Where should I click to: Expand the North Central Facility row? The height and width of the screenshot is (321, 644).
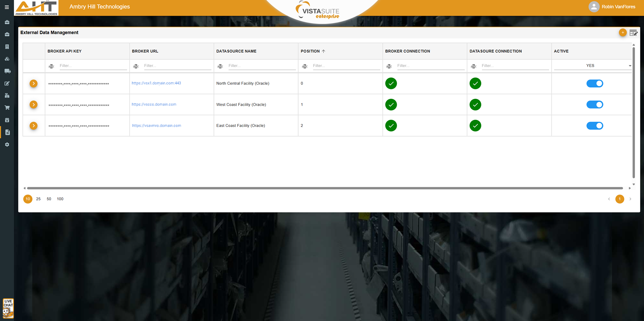click(34, 83)
